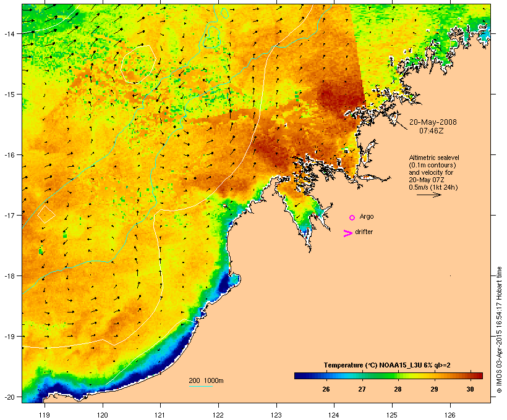Click the drifter legend text
The image size is (507, 420).
[x=364, y=232]
